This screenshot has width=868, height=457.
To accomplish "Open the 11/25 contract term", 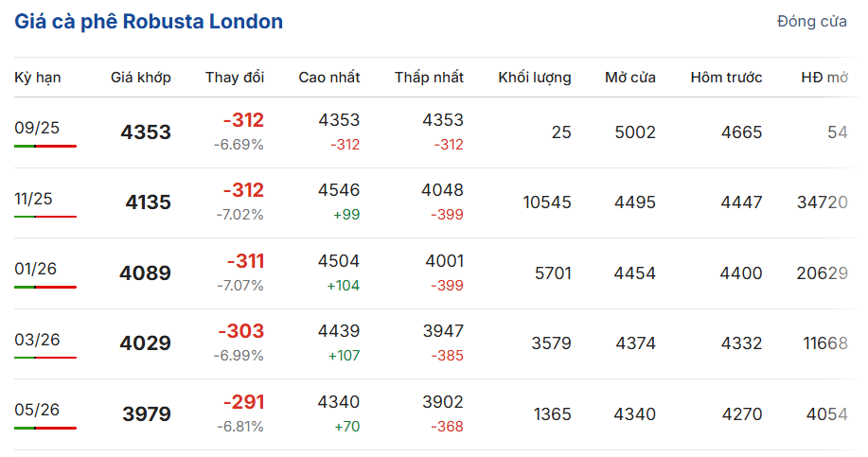I will (x=34, y=199).
